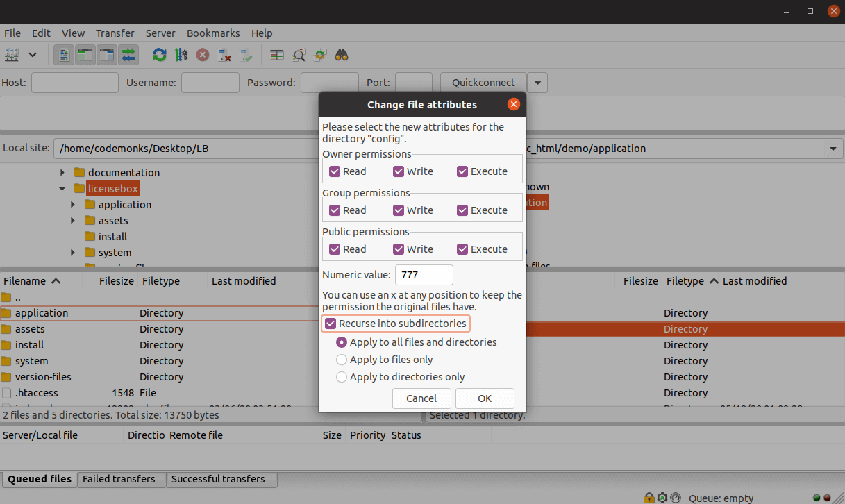Refresh the file and folder lists

(160, 54)
